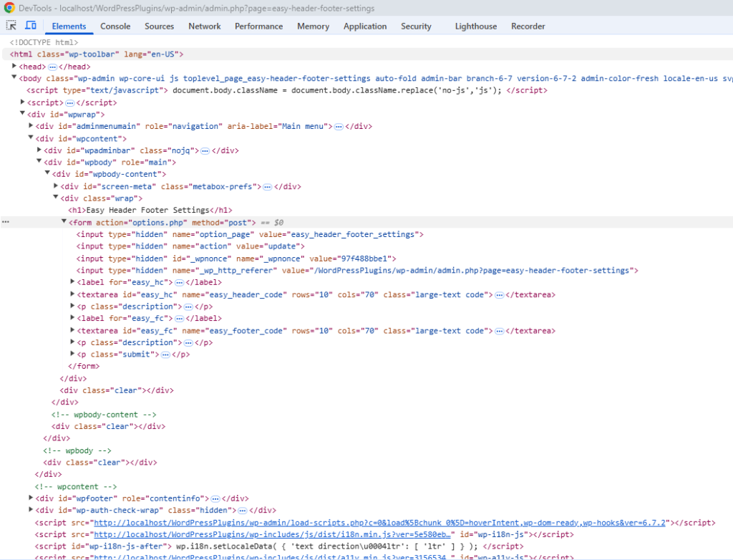Open the Network tab
Viewport: 733px width, 560px height.
[205, 26]
